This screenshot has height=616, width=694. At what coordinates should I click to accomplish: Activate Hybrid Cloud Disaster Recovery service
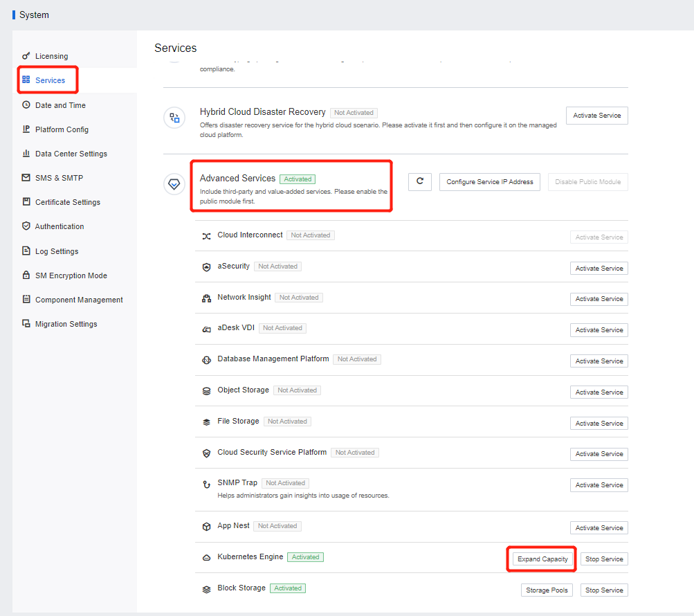click(x=596, y=116)
